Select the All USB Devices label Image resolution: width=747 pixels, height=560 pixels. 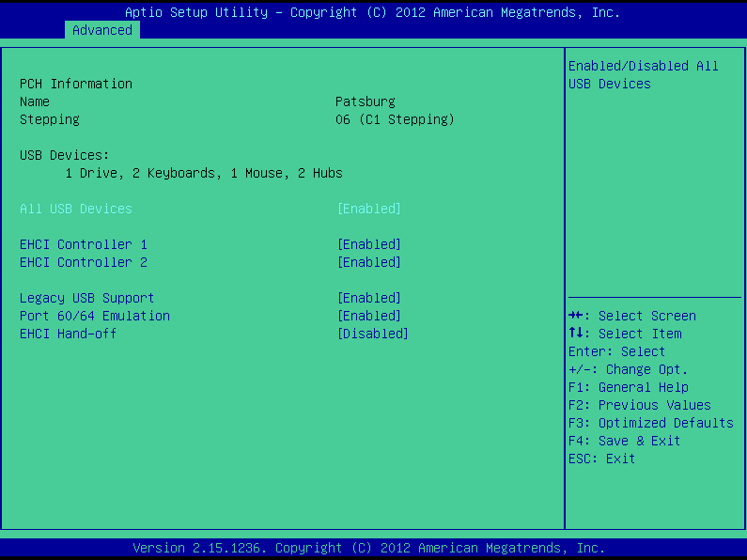pos(76,209)
